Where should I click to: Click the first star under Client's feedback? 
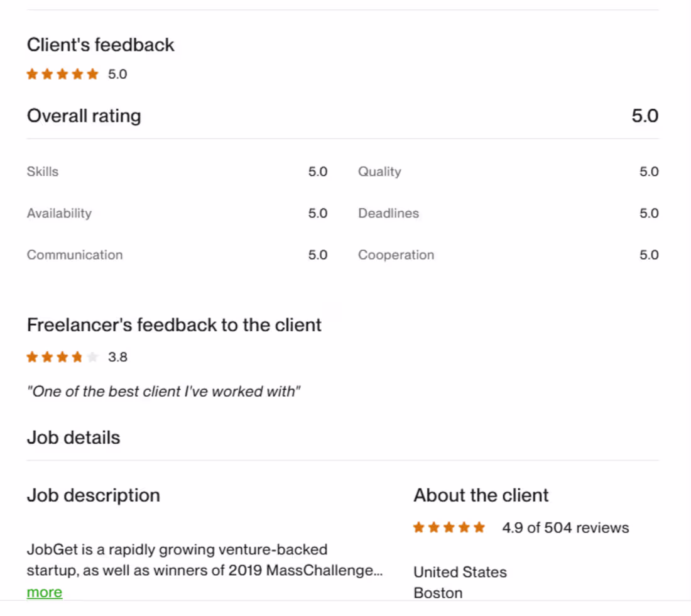point(32,74)
